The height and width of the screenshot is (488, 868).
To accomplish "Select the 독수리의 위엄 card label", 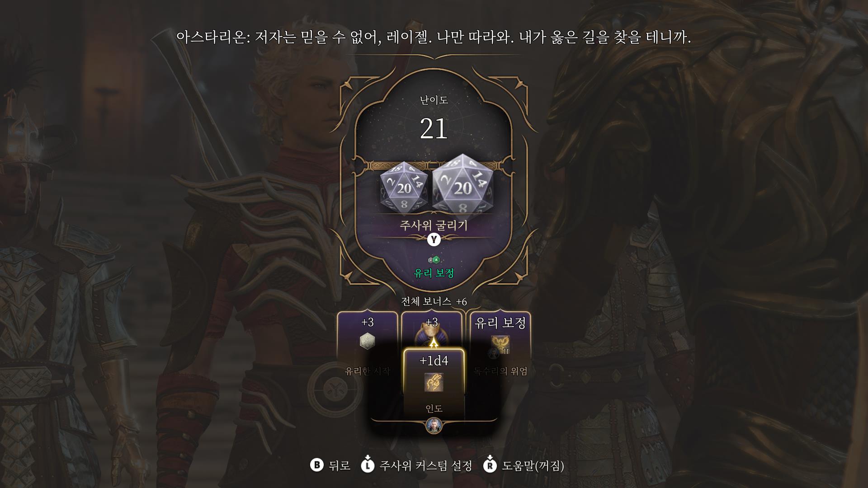I will pyautogui.click(x=500, y=371).
